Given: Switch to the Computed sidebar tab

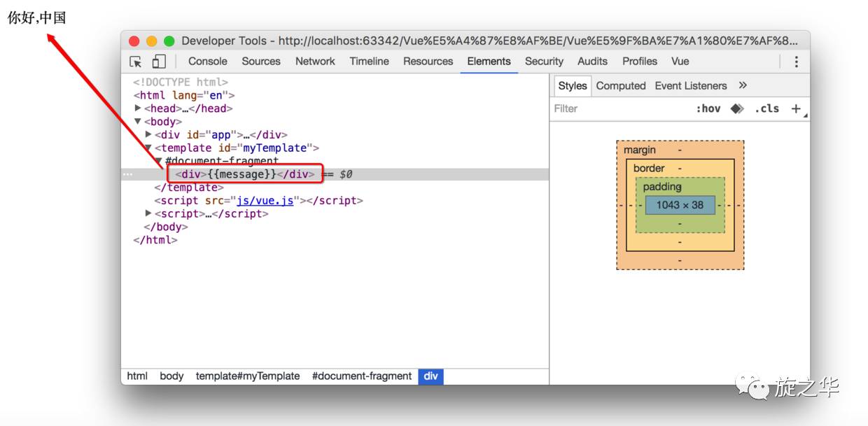Looking at the screenshot, I should pos(621,85).
